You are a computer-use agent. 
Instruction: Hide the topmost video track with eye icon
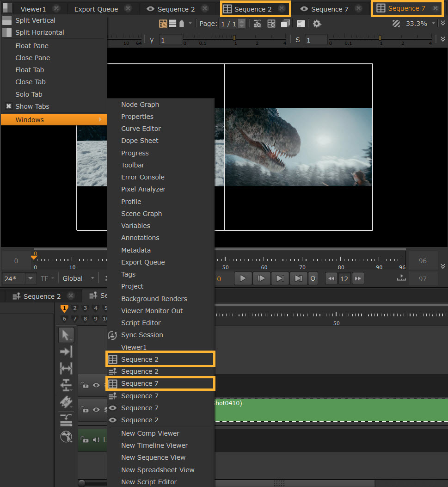pos(96,385)
